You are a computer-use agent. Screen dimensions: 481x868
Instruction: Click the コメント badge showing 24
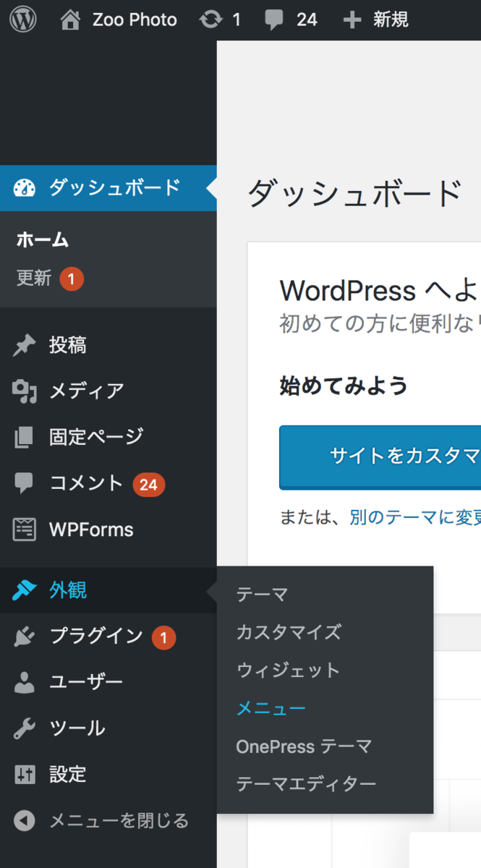pyautogui.click(x=149, y=485)
